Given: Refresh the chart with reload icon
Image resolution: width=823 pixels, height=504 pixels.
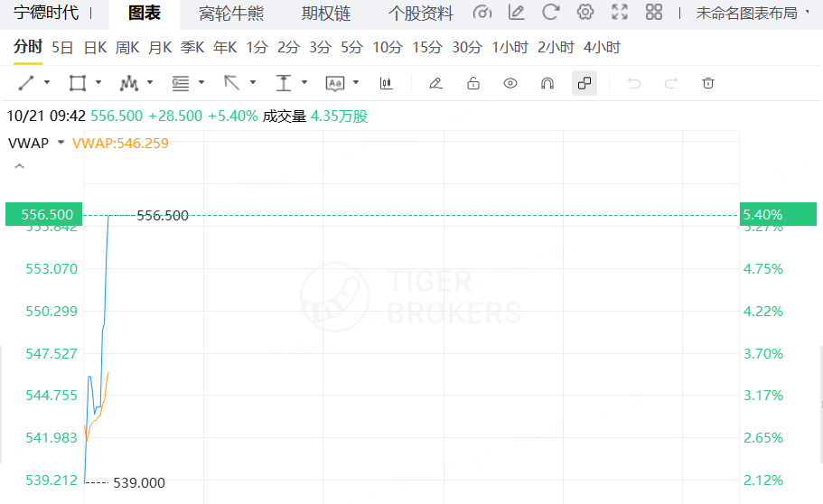Looking at the screenshot, I should (550, 12).
